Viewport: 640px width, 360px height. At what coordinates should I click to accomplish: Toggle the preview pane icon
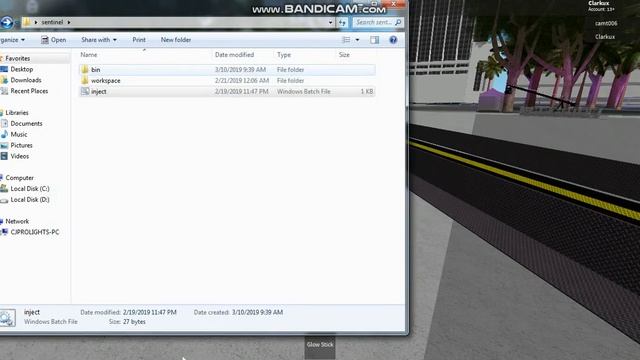[374, 40]
